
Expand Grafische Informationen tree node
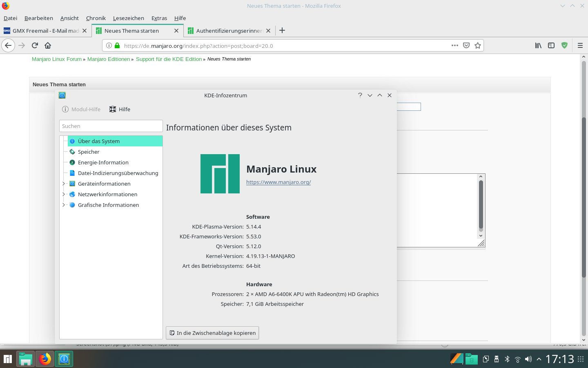pyautogui.click(x=64, y=205)
